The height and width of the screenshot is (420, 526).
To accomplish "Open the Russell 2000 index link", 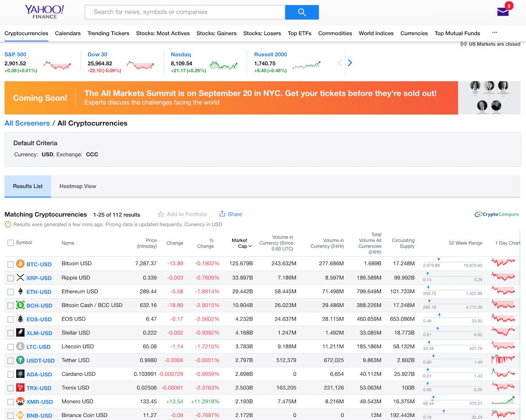I will 270,54.
